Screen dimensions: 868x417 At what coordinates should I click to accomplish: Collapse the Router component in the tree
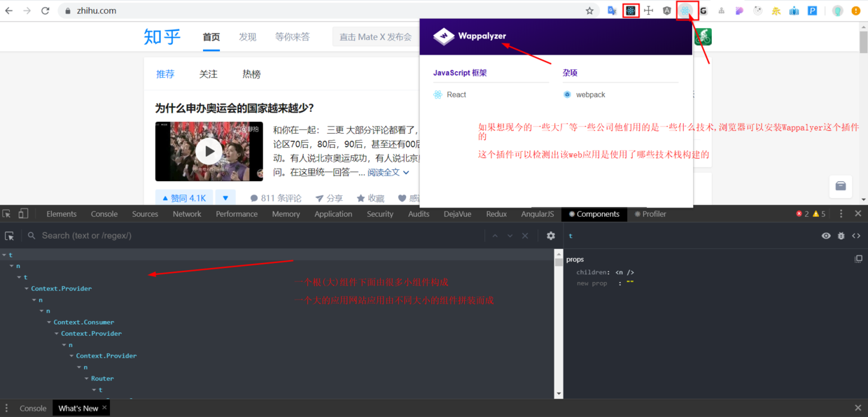(87, 378)
